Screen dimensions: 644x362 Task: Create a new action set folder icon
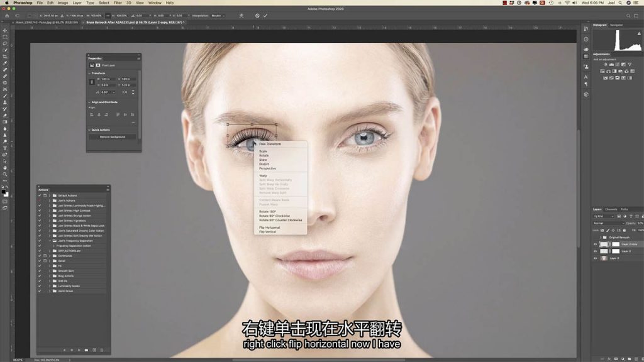click(86, 350)
